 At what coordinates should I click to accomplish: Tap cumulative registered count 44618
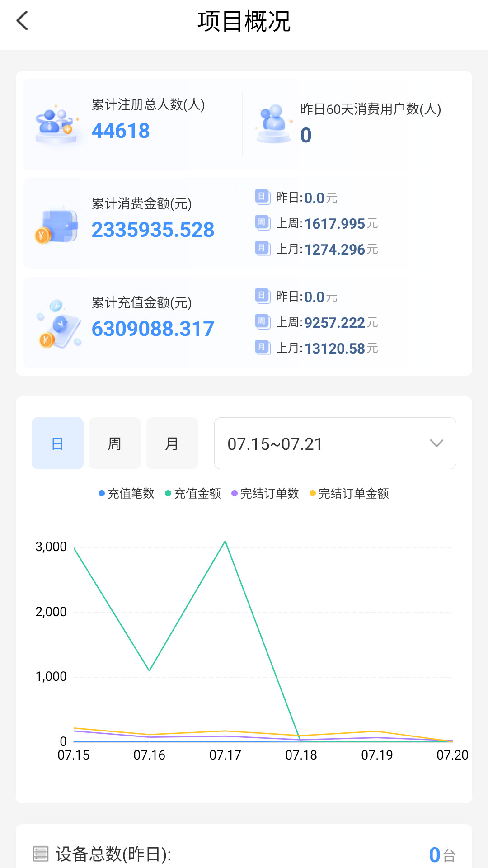click(x=121, y=131)
